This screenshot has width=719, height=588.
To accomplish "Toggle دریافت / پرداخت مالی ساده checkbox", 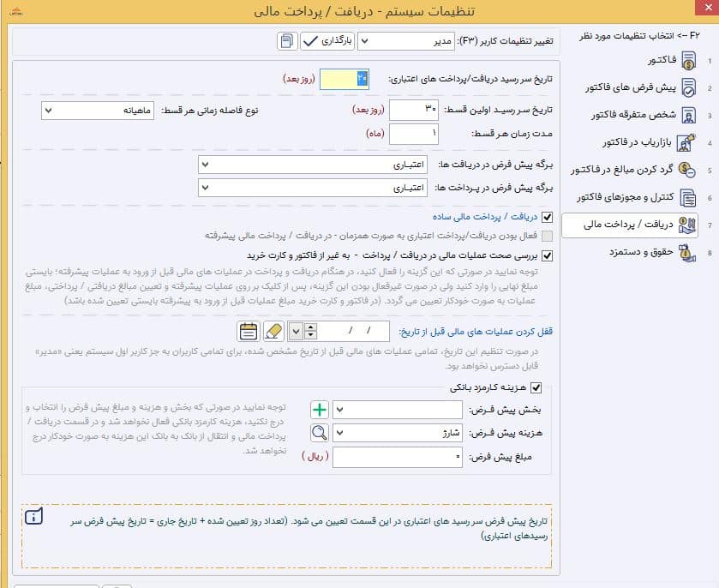I will point(547,217).
